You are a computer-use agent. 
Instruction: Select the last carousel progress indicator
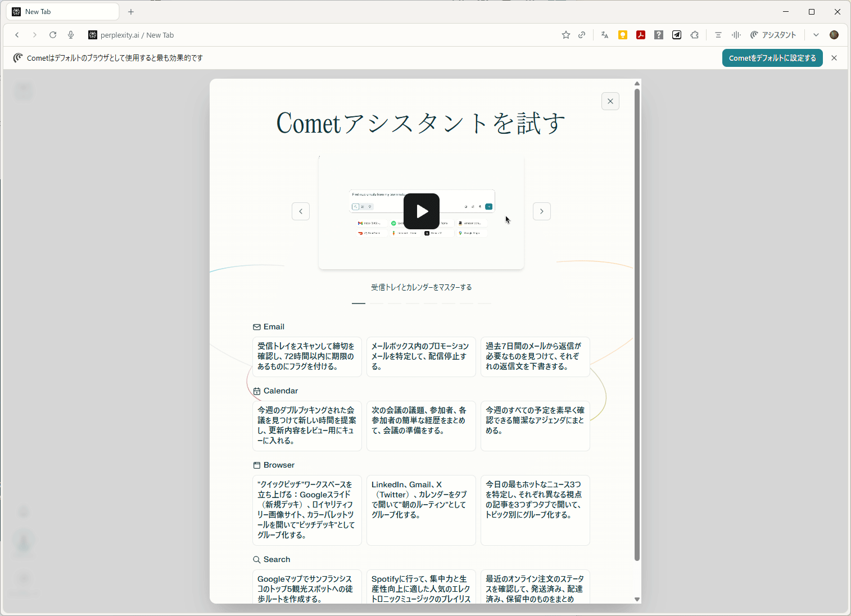pyautogui.click(x=485, y=304)
